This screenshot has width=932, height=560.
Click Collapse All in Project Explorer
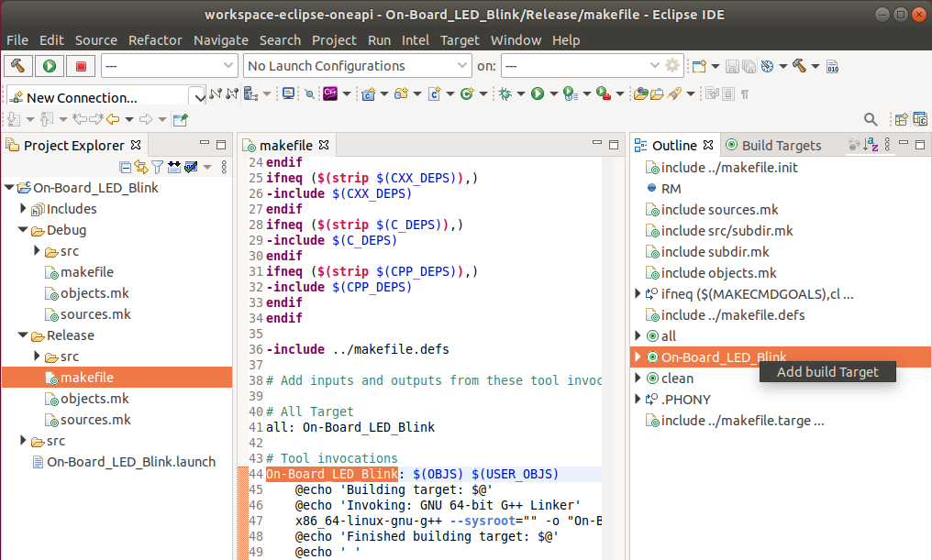tap(126, 167)
